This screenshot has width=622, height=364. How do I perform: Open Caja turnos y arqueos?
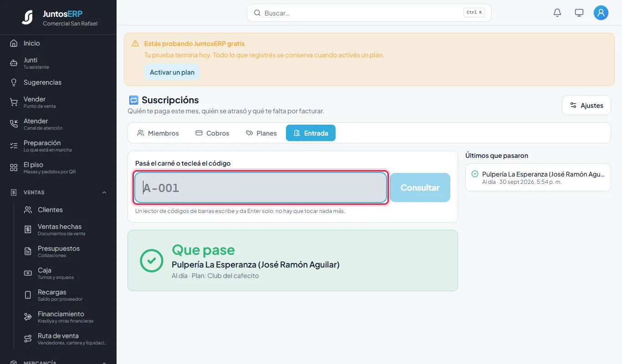[66, 273]
